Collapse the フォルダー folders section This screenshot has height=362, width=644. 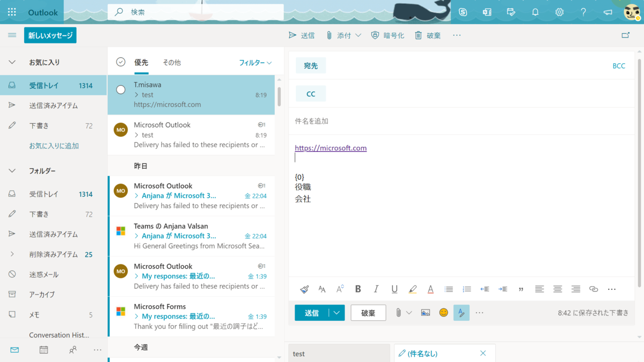(12, 171)
